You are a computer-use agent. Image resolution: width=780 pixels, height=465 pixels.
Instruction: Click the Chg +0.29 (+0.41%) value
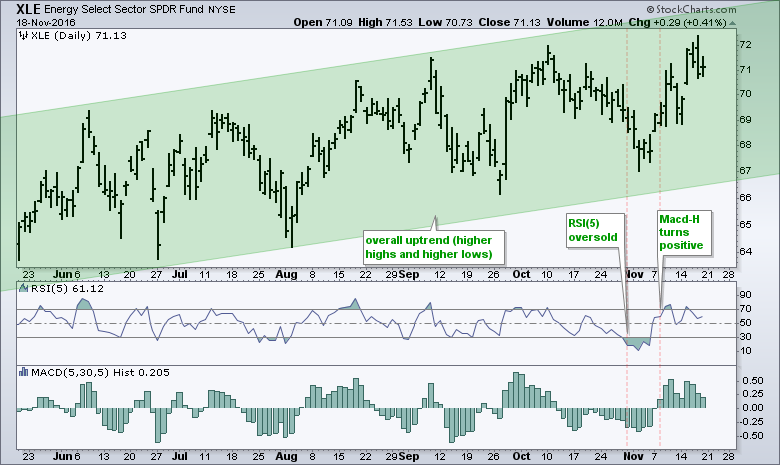[677, 22]
